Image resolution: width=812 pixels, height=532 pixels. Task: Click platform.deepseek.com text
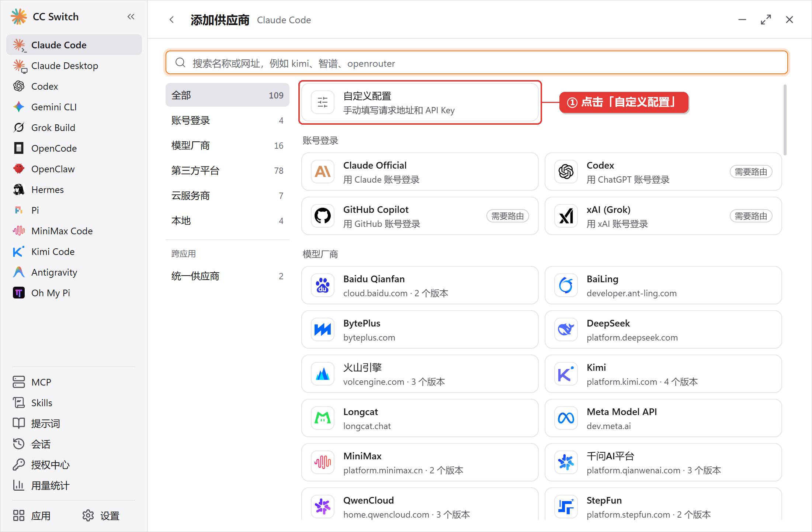coord(632,338)
